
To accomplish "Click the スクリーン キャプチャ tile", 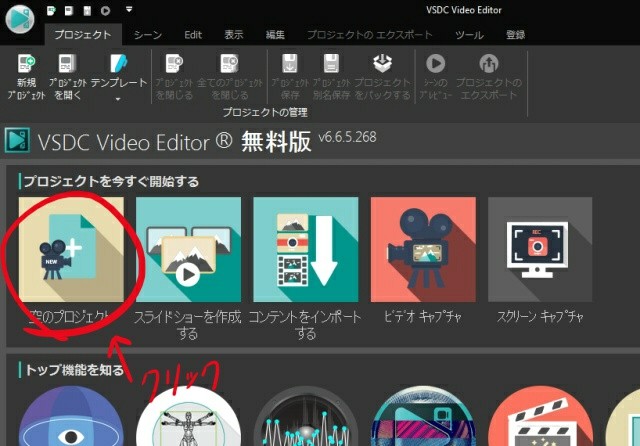I will click(540, 250).
